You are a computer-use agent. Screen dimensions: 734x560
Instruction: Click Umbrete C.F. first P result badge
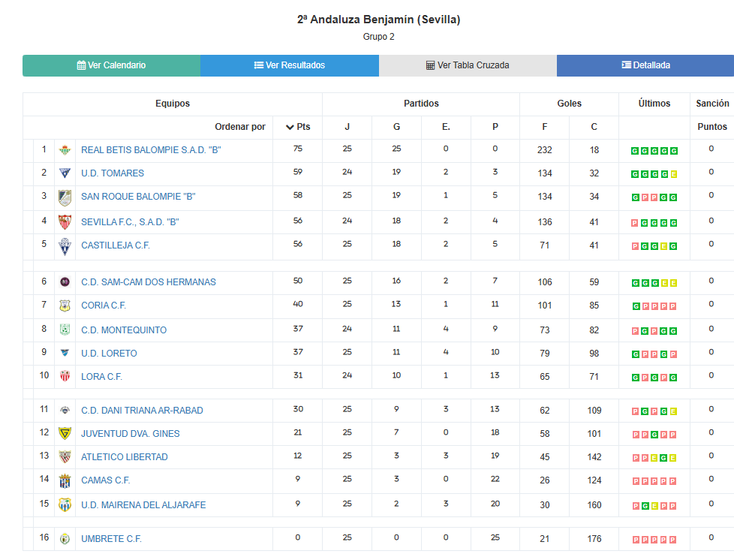636,540
